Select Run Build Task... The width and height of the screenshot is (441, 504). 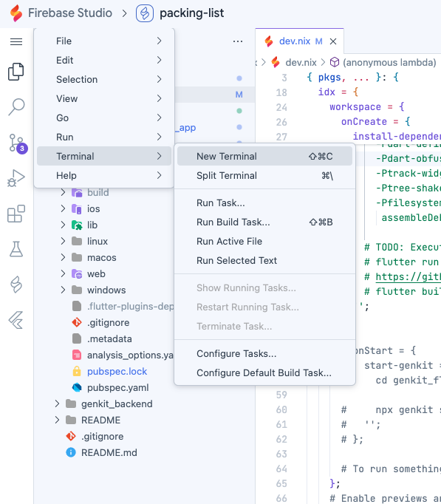tap(264, 222)
